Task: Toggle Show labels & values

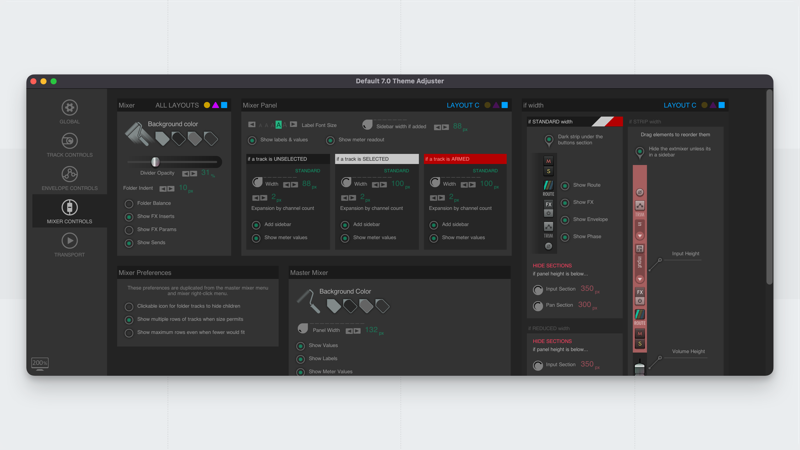Action: (252, 140)
